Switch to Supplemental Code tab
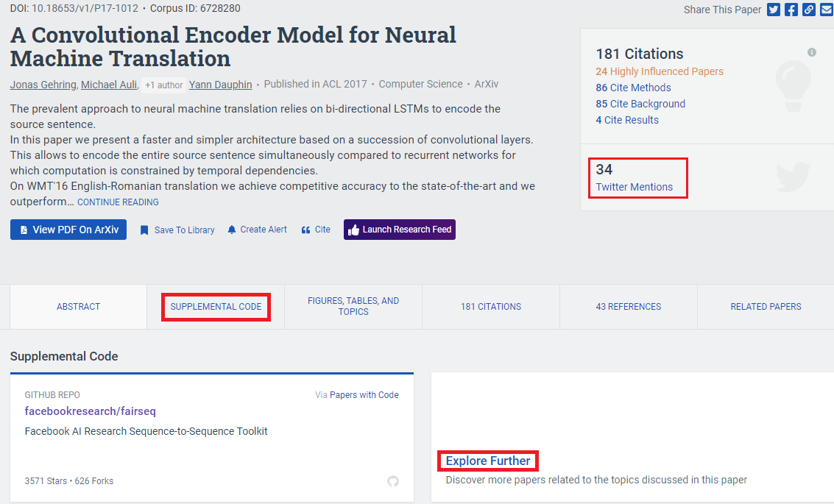 [x=216, y=307]
